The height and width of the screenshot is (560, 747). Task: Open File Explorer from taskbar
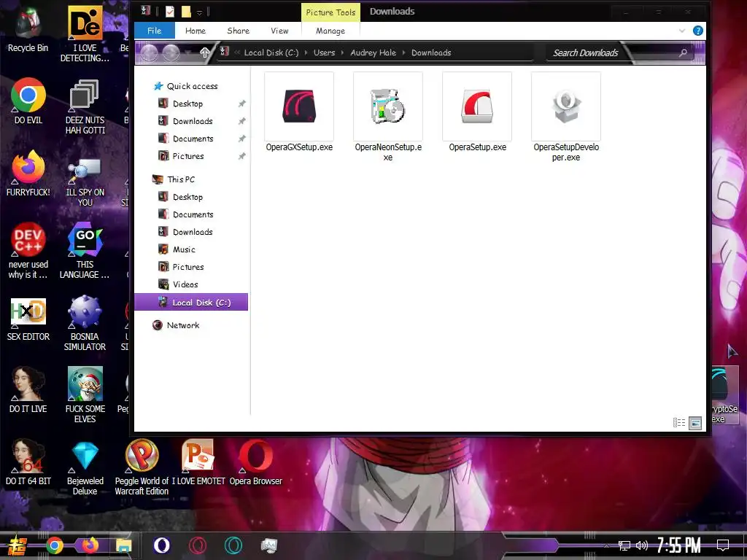coord(123,545)
